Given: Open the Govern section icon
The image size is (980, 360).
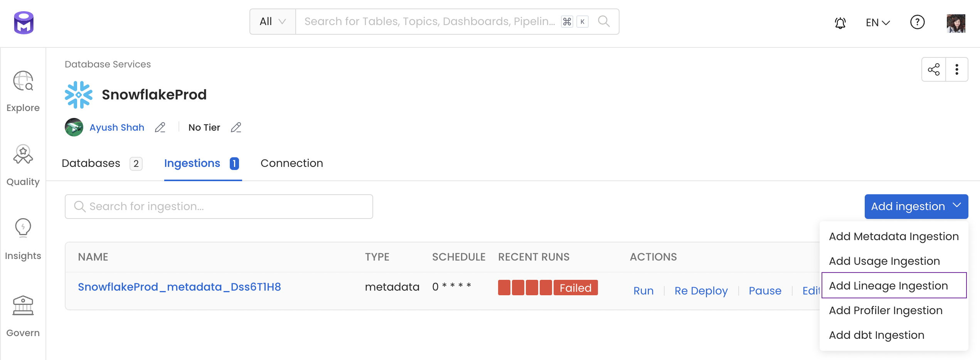Looking at the screenshot, I should point(23,305).
